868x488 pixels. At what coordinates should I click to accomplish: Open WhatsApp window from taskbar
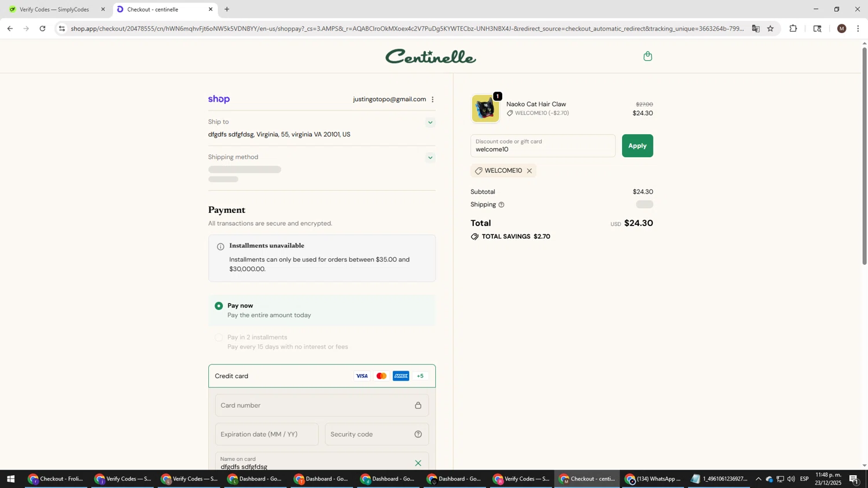(653, 479)
